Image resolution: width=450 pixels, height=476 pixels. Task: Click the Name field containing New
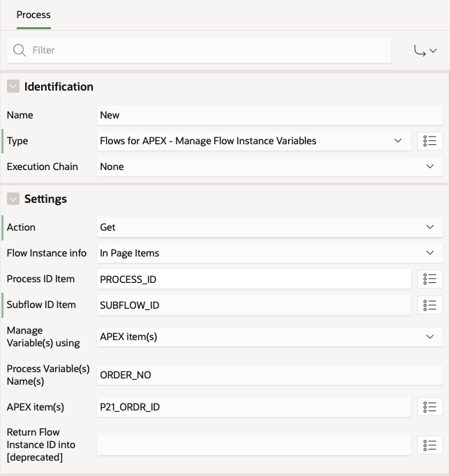coord(270,115)
